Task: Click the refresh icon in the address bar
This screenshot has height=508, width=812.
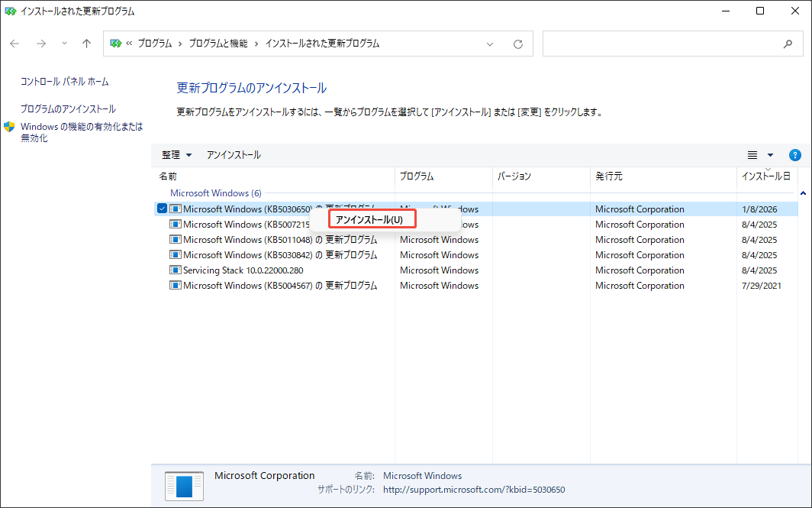Action: (518, 44)
